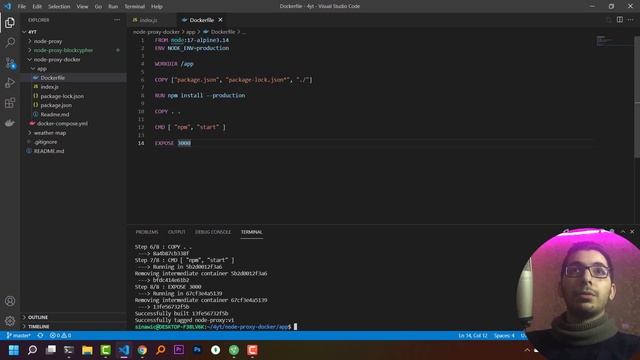Open the Help menu
This screenshot has height=360, width=640.
[157, 7]
